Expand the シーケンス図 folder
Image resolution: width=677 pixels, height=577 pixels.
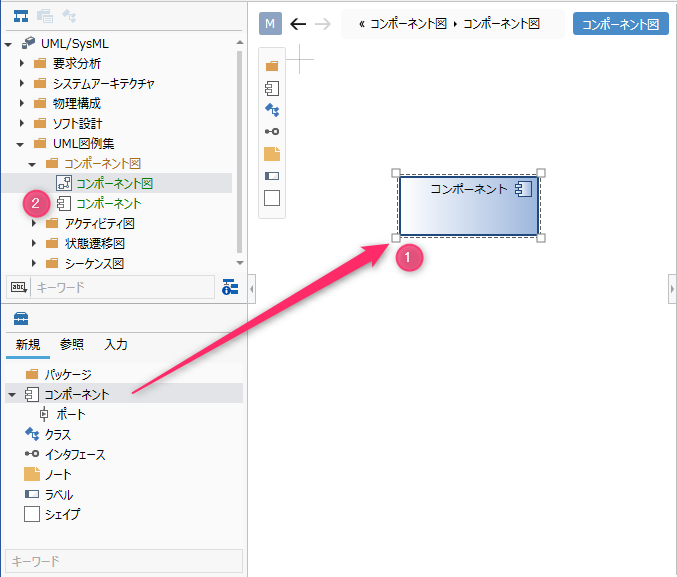(x=33, y=263)
